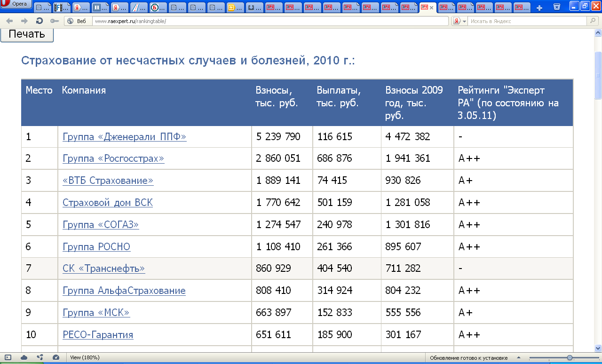Open 'Группа «Дженерали ППФ»' link

[125, 137]
